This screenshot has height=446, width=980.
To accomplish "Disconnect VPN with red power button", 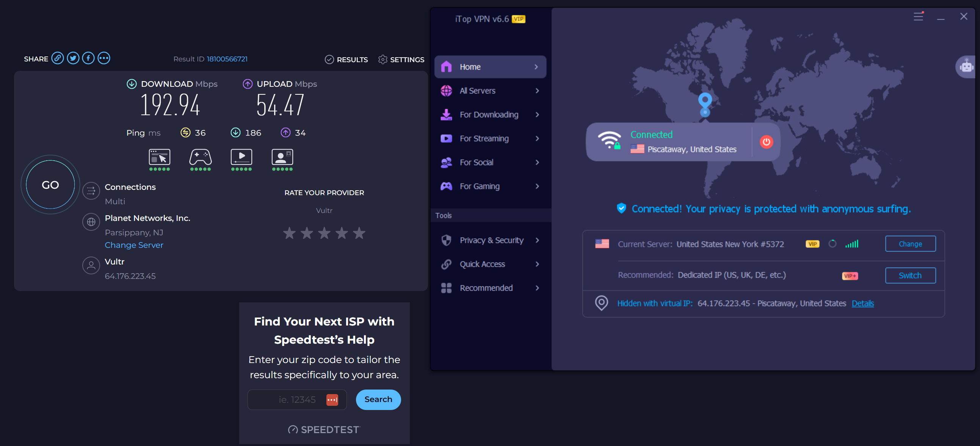I will (766, 142).
